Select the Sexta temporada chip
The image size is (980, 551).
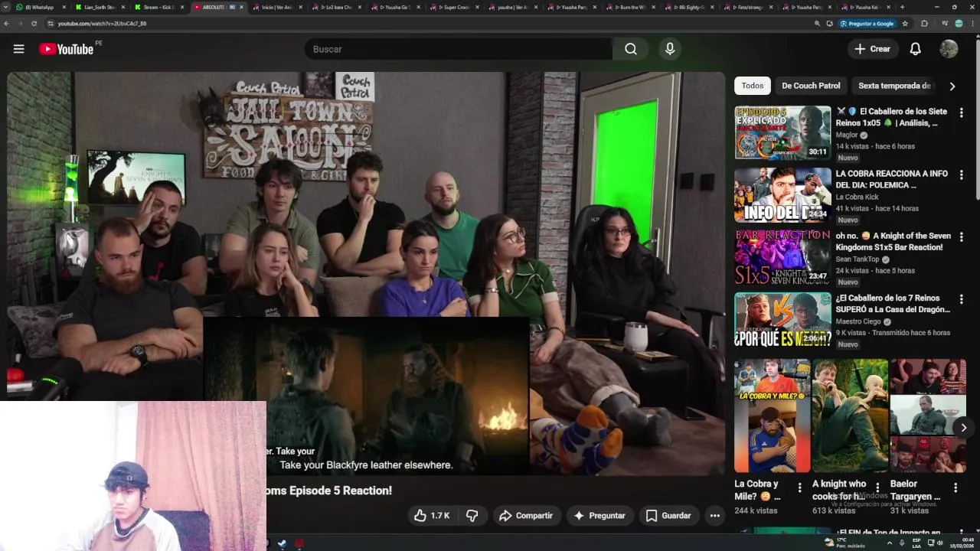(x=894, y=86)
